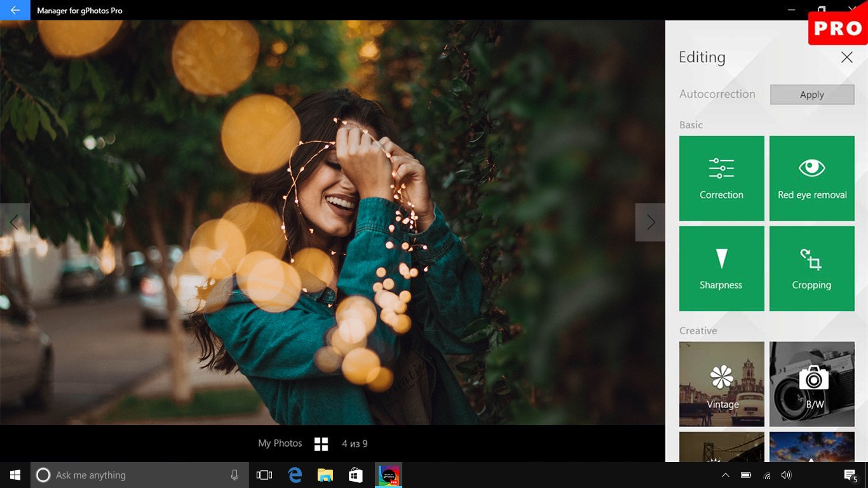Open the Sharpness tool tile
Image resolution: width=868 pixels, height=488 pixels.
tap(721, 269)
